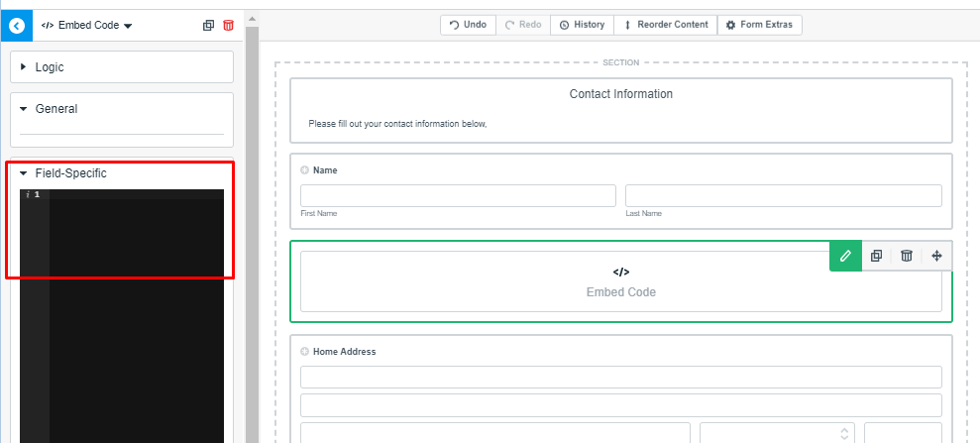
Task: Open Form Extras
Action: [759, 25]
